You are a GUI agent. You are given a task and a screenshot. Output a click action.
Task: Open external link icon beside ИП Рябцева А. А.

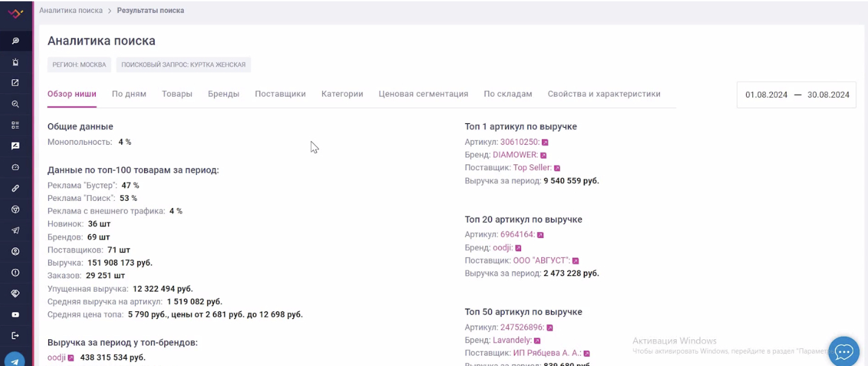586,354
